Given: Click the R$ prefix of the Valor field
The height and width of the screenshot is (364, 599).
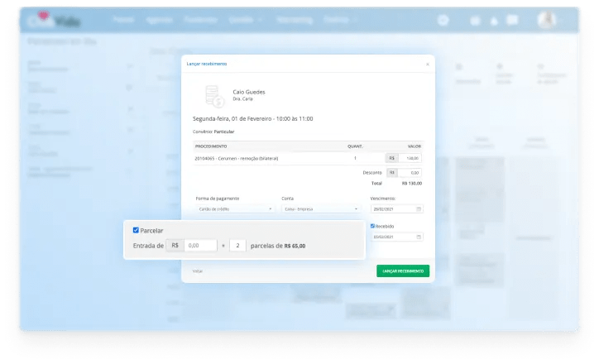Looking at the screenshot, I should [x=391, y=157].
